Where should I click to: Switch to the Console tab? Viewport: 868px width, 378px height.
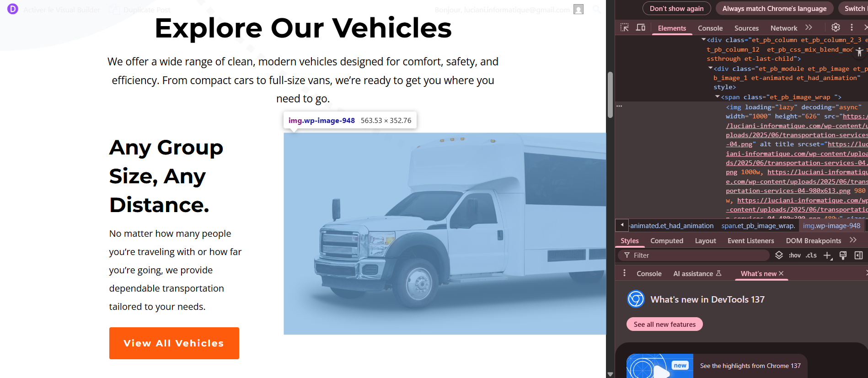tap(710, 28)
